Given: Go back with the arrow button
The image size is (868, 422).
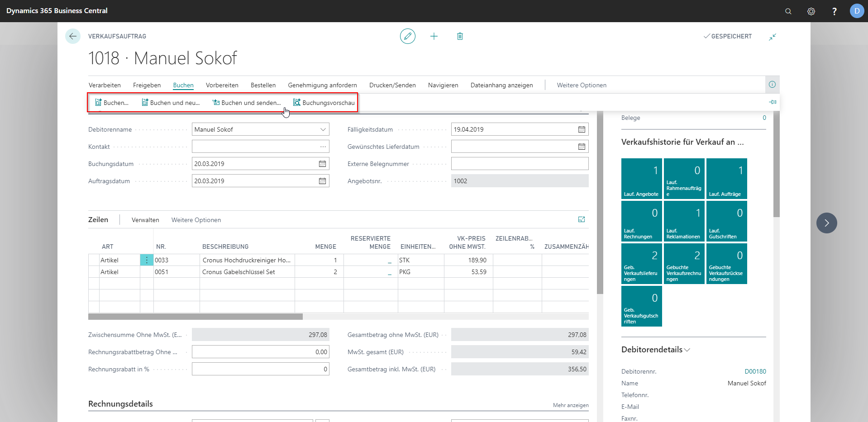Looking at the screenshot, I should pyautogui.click(x=73, y=36).
